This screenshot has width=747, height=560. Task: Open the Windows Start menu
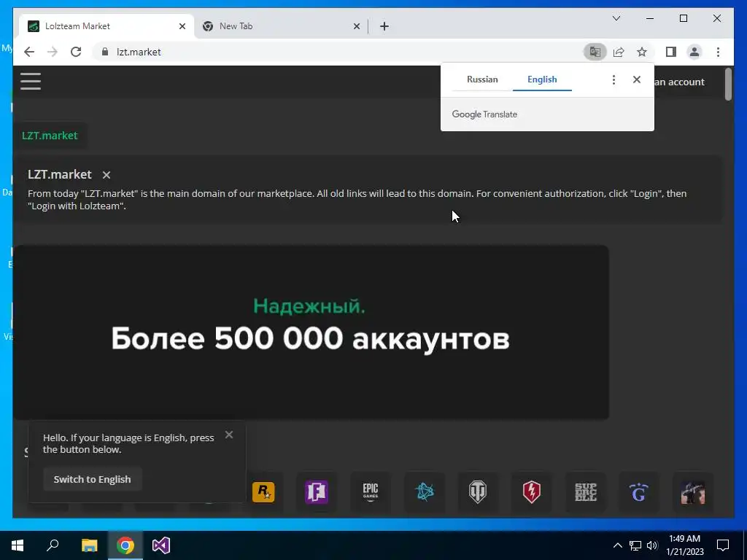point(18,545)
